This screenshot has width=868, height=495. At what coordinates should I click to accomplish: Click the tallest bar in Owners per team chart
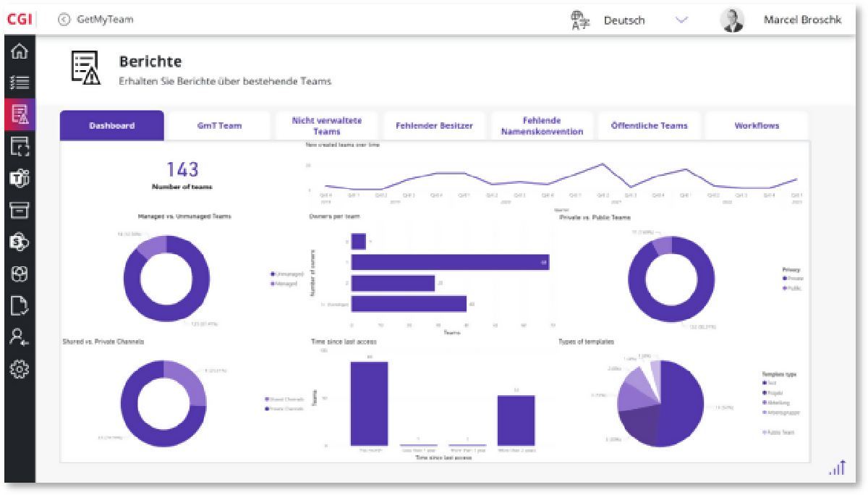point(450,262)
